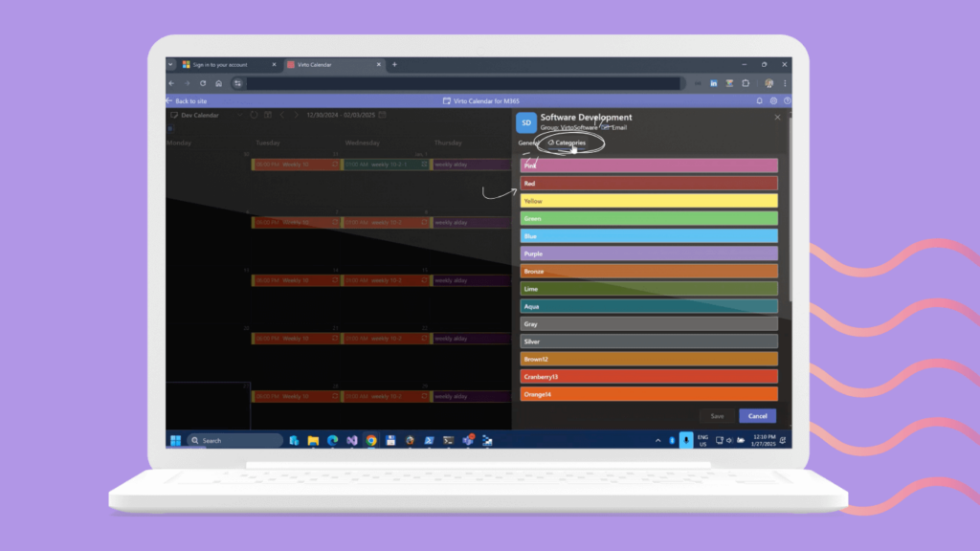Go to previous calendar period
The image size is (980, 551).
click(x=282, y=115)
